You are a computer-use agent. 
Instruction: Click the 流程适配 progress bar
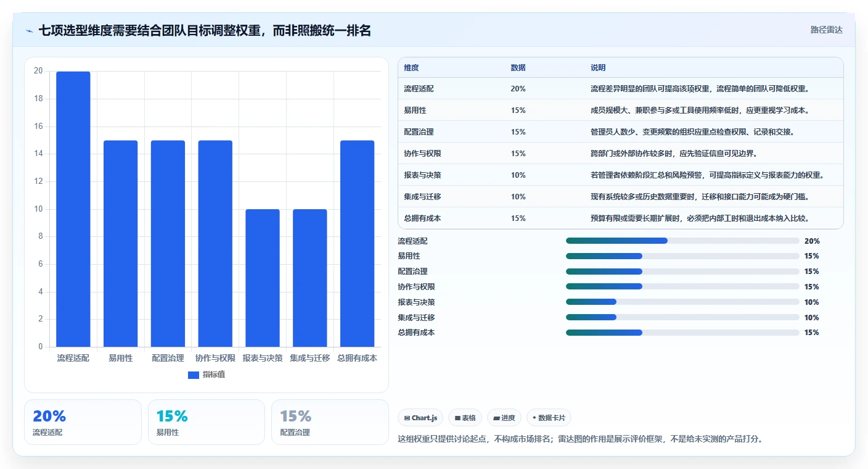click(682, 241)
